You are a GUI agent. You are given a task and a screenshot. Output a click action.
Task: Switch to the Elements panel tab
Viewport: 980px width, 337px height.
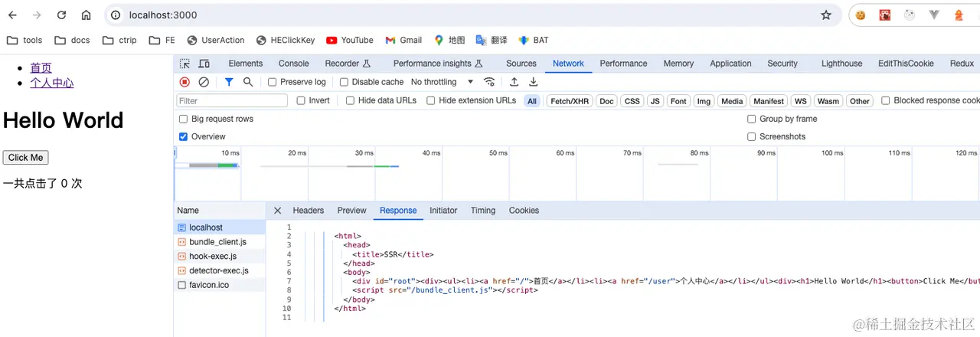coord(246,64)
